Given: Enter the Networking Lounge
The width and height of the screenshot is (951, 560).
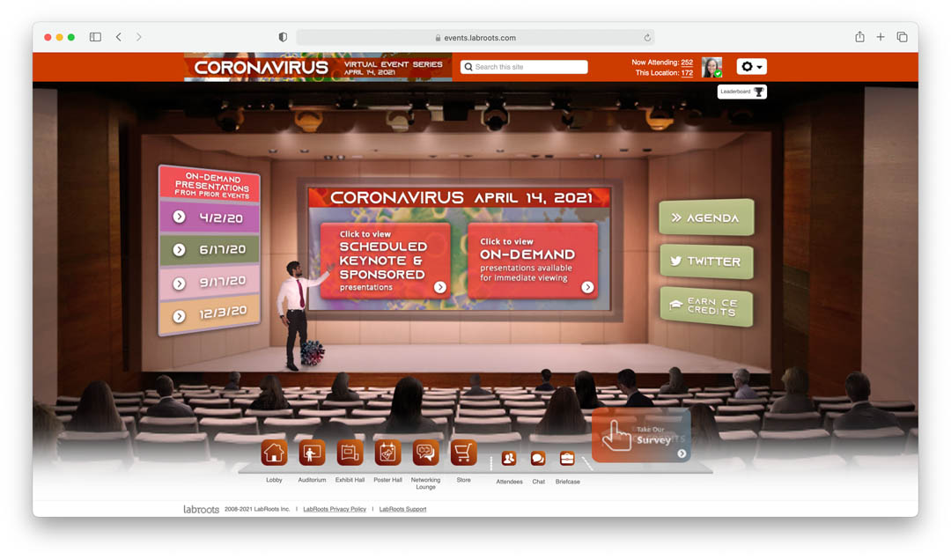Looking at the screenshot, I should 425,453.
